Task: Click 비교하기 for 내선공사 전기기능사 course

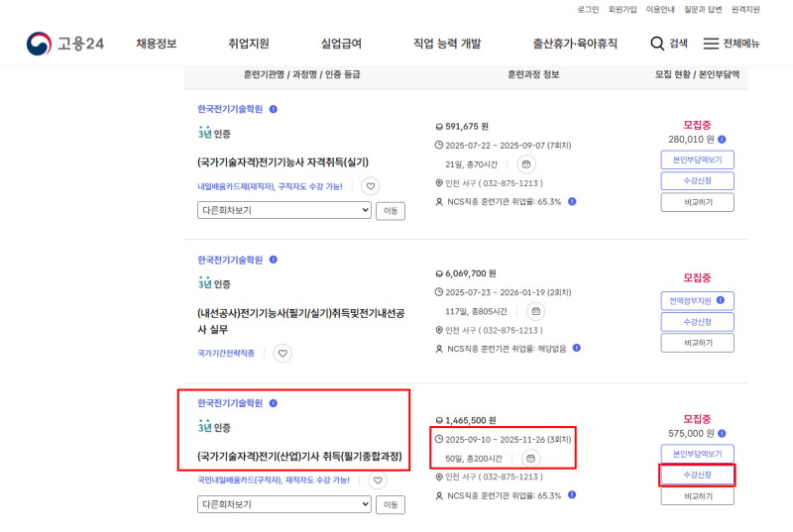Action: coord(698,343)
